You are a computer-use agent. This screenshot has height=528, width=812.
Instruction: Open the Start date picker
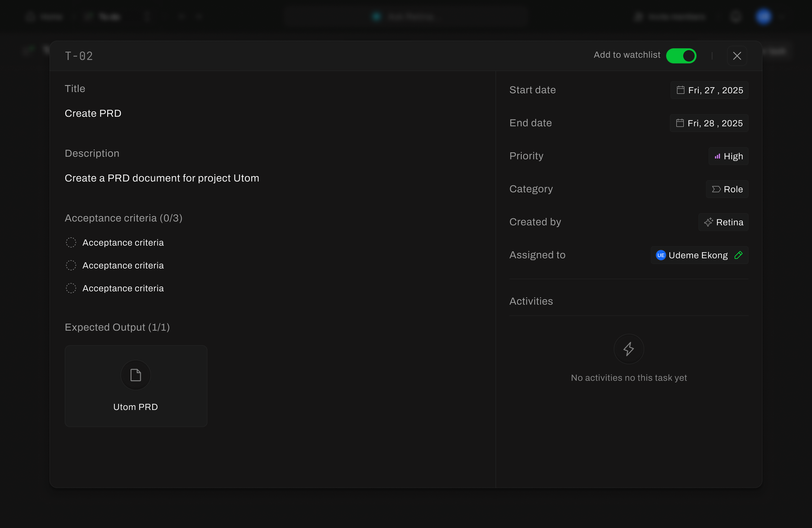709,90
